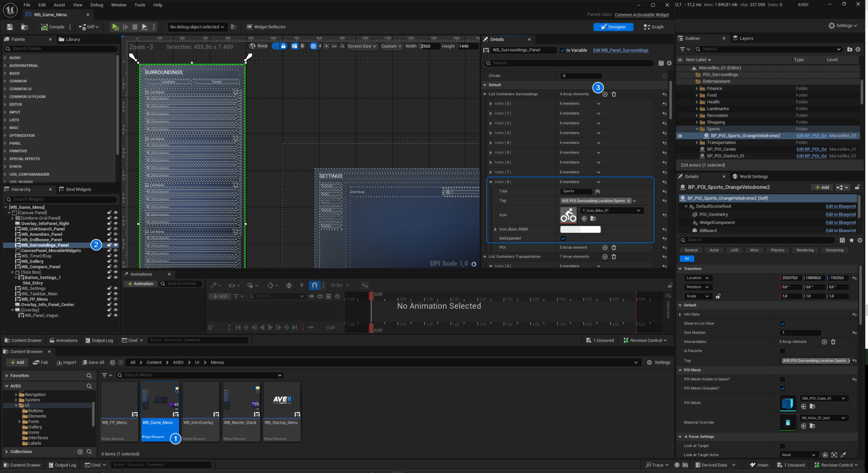Browse to T_Icon_Bike_01 asset in content browser
Screen dimensions: 868x473
593,219
